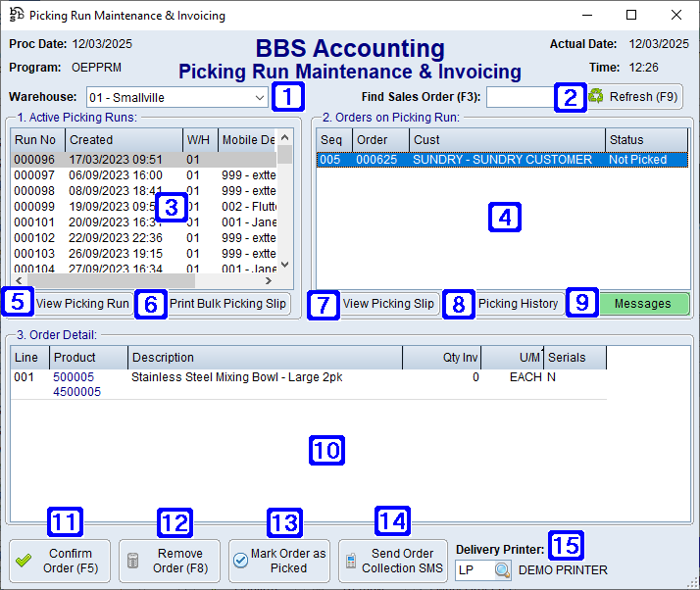Click the Delivery Printer magnifier lookup icon
Image resolution: width=700 pixels, height=590 pixels.
click(502, 569)
